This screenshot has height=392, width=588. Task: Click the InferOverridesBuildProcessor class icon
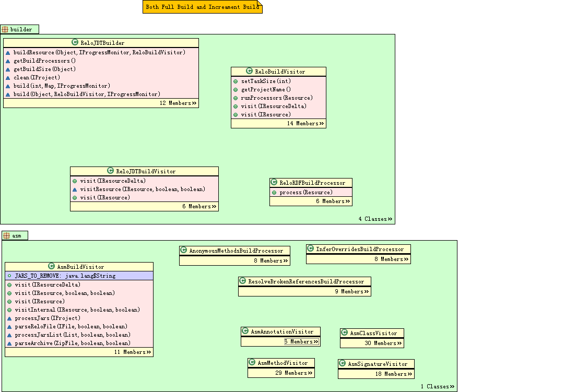pos(310,248)
